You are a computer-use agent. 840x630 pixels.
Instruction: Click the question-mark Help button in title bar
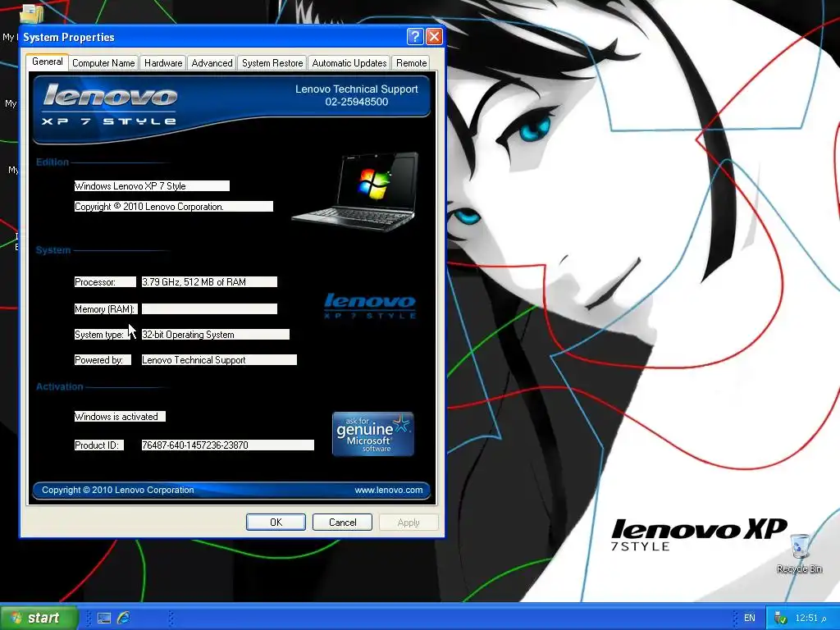[x=414, y=36]
